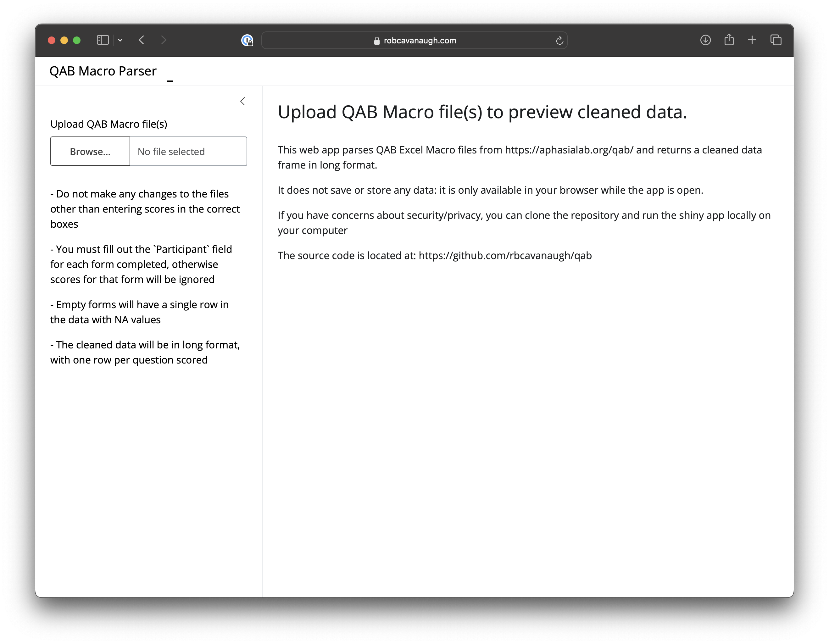Click the robcavanaugh.com address bar
The height and width of the screenshot is (644, 829).
click(420, 41)
